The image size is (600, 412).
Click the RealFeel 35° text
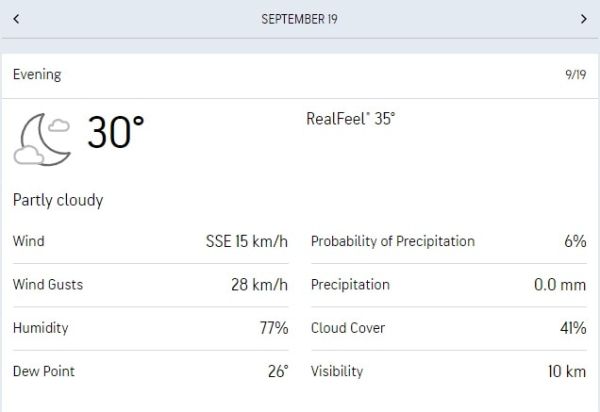350,118
